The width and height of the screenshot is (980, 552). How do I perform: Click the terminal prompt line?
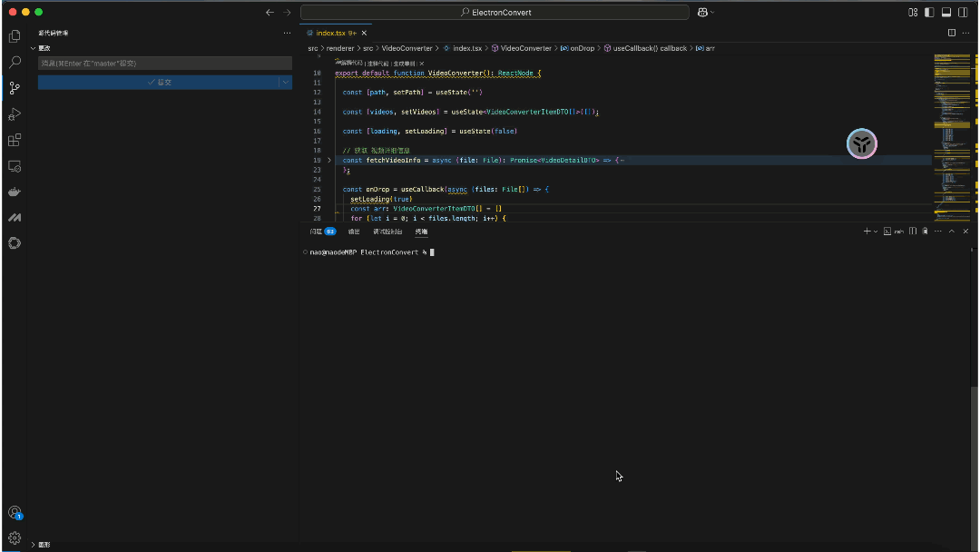click(368, 252)
